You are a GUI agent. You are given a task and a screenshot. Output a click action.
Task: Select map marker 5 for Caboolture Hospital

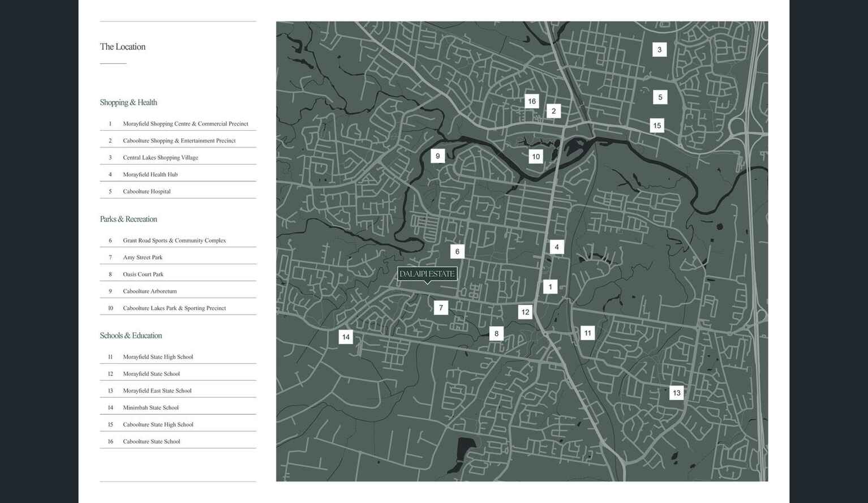click(660, 97)
